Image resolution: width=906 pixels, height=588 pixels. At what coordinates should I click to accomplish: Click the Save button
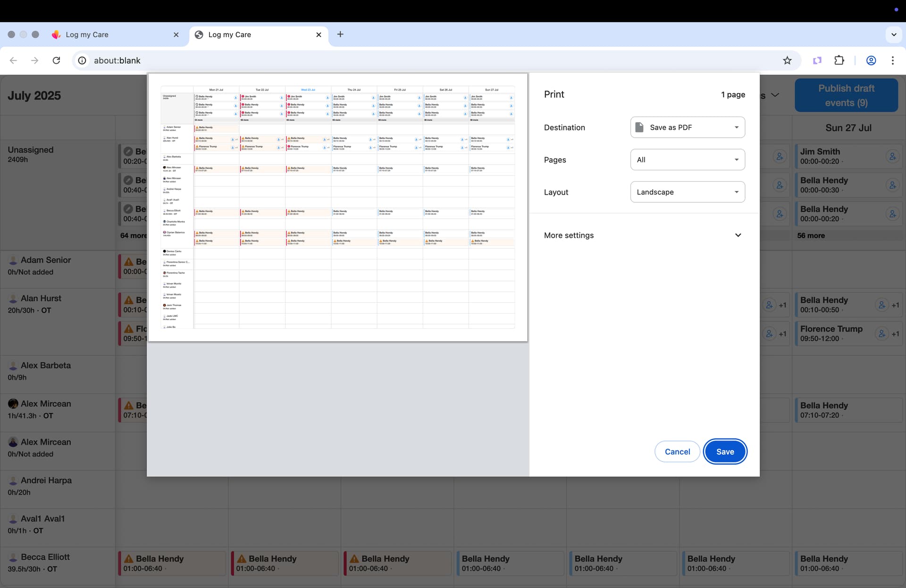click(x=725, y=452)
